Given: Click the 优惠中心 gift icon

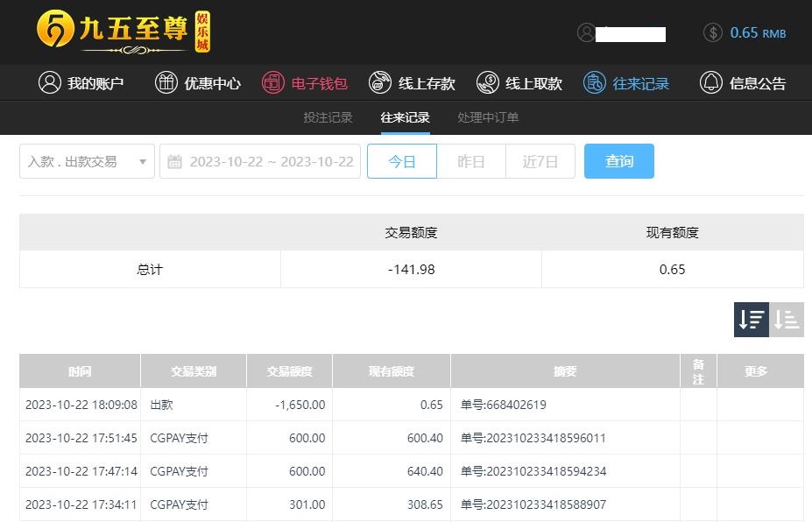Looking at the screenshot, I should pyautogui.click(x=166, y=83).
